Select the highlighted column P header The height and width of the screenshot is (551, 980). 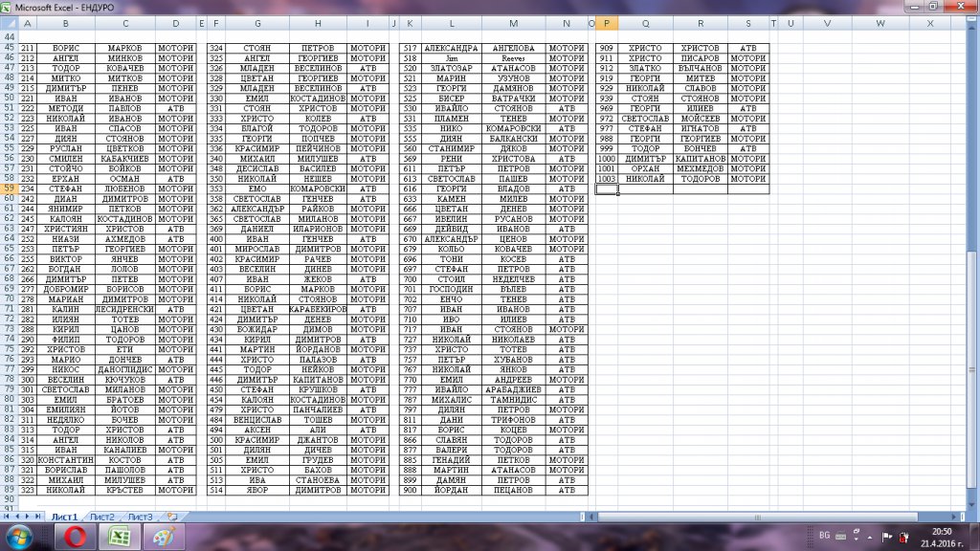606,23
